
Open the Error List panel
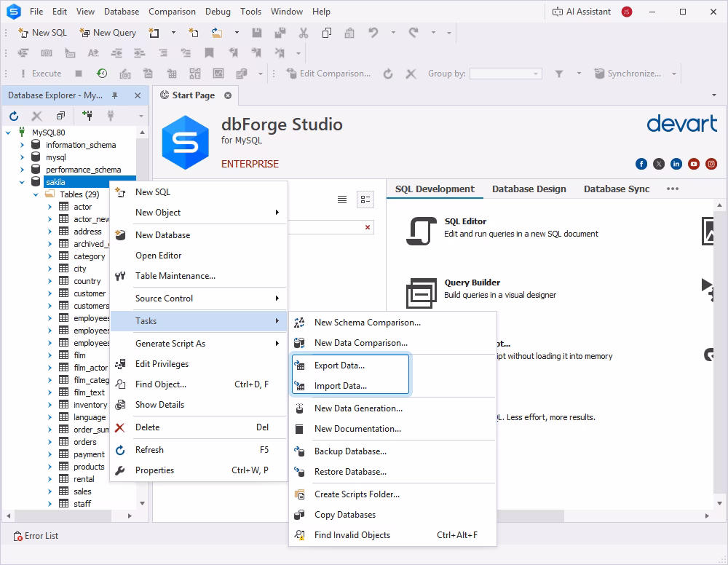(x=36, y=536)
